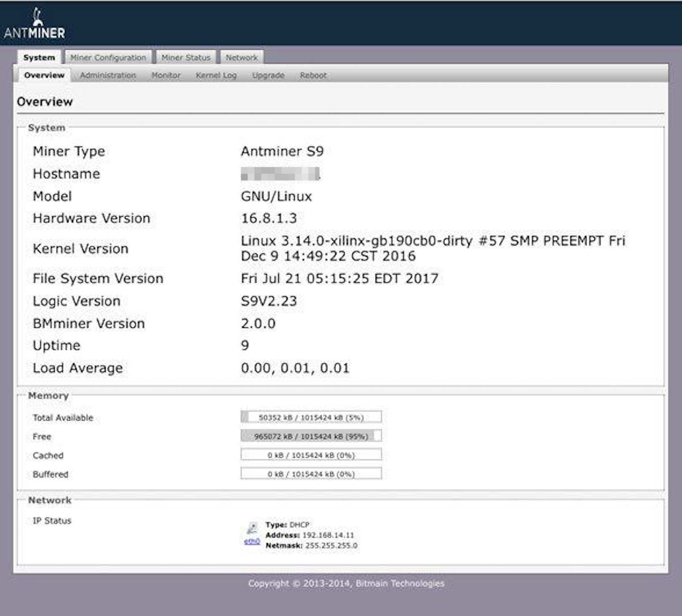Switch to the Network tab
682x616 pixels.
pyautogui.click(x=242, y=57)
